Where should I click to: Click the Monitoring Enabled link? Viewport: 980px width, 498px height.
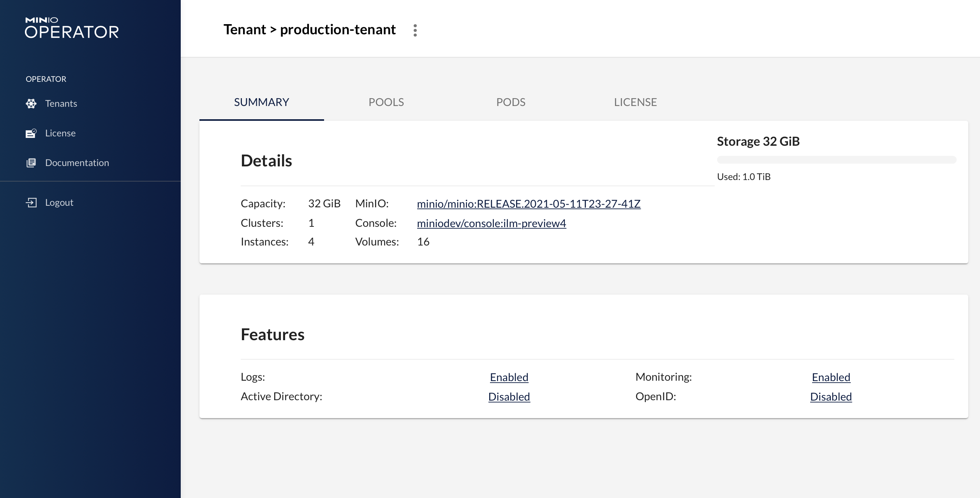[831, 377]
